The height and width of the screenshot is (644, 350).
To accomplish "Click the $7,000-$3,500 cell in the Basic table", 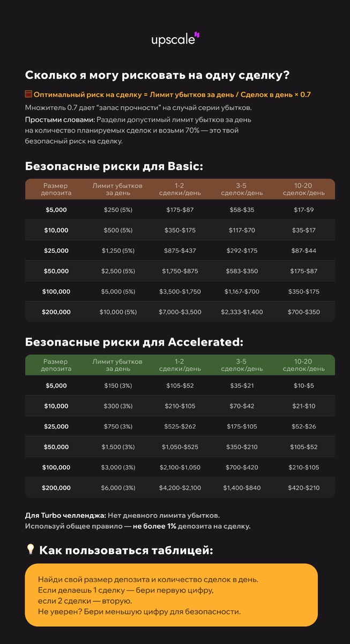I will coord(180,312).
